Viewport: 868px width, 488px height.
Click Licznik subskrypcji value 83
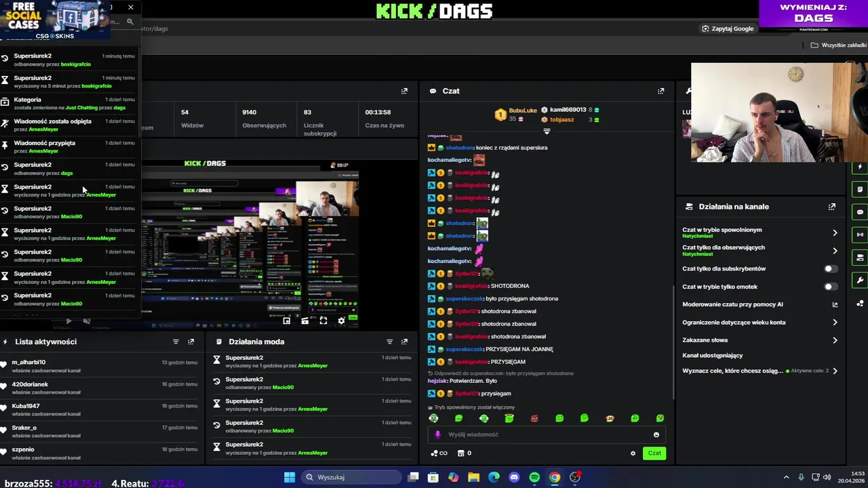click(x=307, y=112)
